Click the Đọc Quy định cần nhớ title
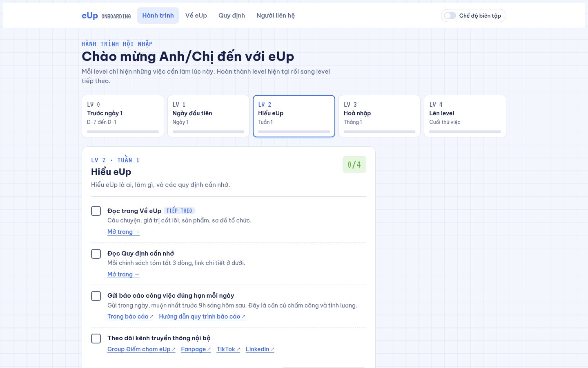Viewport: 588px width, 368px height. (x=141, y=254)
